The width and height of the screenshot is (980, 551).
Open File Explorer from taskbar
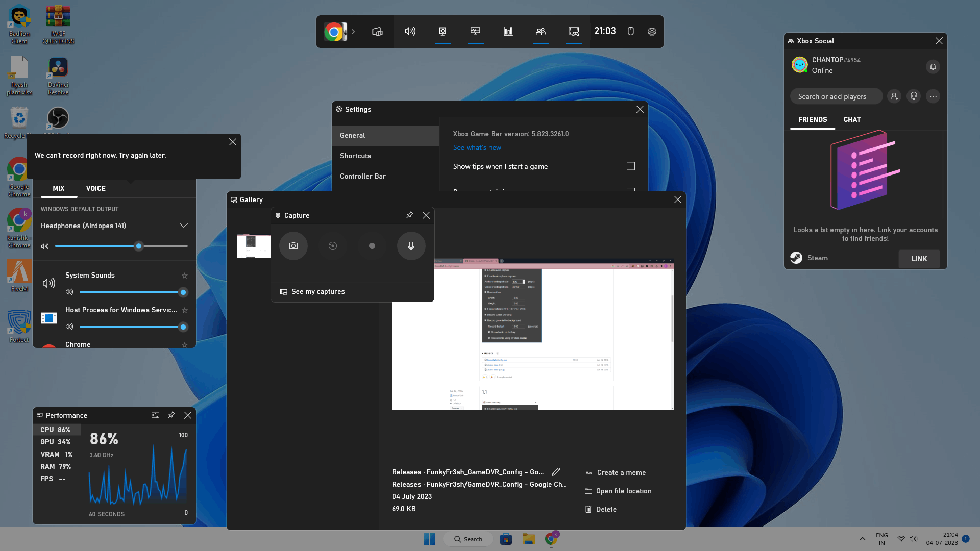528,539
